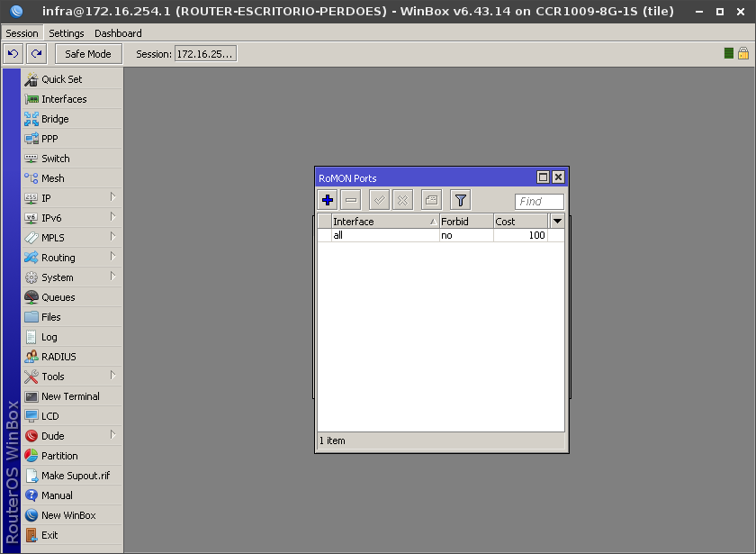Open the PPP section
The width and height of the screenshot is (756, 554).
coord(72,139)
